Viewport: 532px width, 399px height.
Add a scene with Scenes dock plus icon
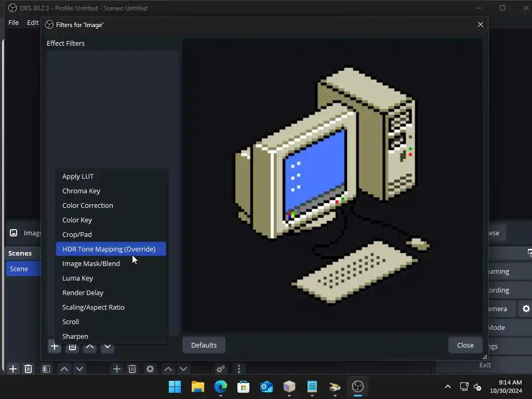[x=13, y=369]
